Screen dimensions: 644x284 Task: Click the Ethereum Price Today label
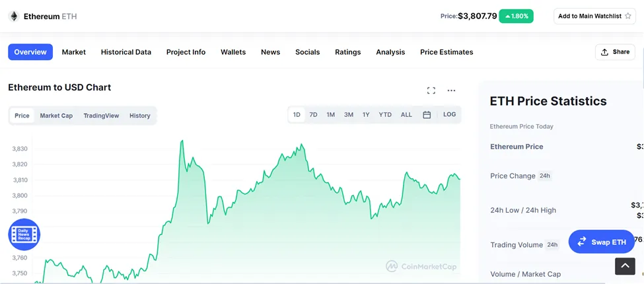coord(521,126)
